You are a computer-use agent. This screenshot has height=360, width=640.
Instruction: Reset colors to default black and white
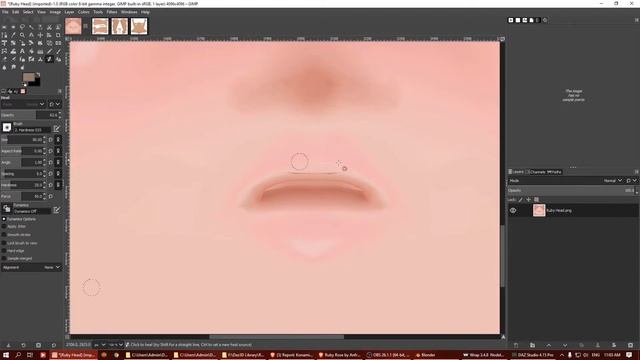(x=25, y=85)
